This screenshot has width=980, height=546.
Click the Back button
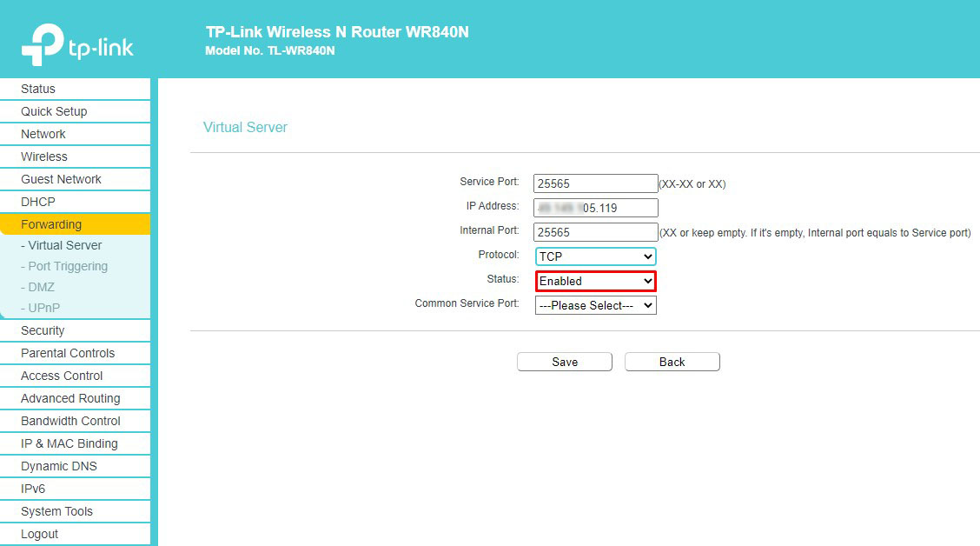coord(672,362)
